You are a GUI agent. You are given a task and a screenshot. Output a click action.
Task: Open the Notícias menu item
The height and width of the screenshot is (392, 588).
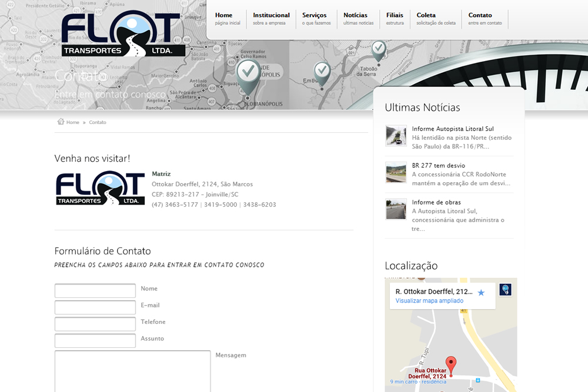pos(358,19)
